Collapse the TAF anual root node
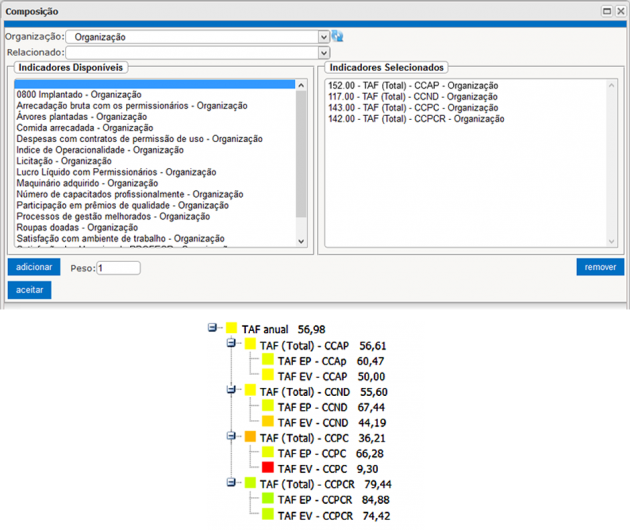Image resolution: width=630 pixels, height=530 pixels. click(x=212, y=328)
